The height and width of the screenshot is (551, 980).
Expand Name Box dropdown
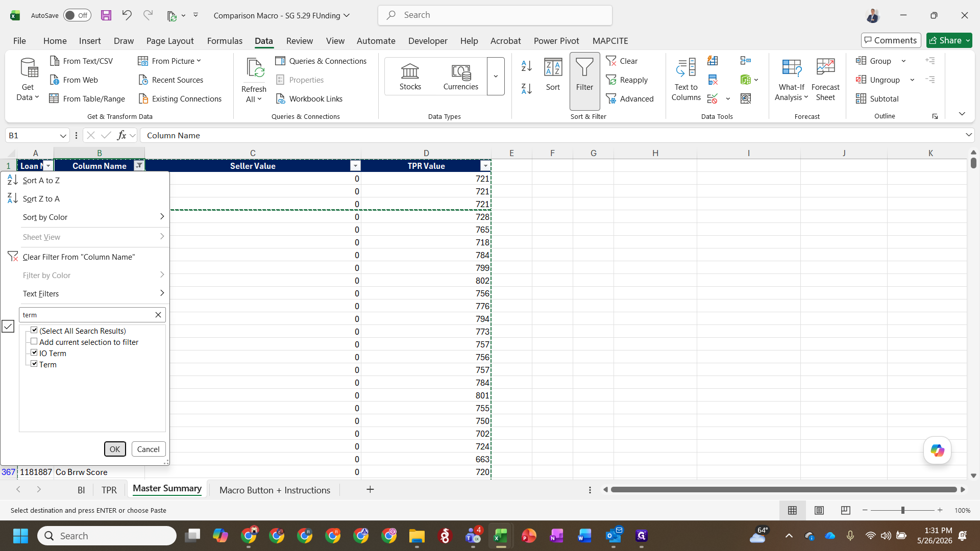(63, 136)
